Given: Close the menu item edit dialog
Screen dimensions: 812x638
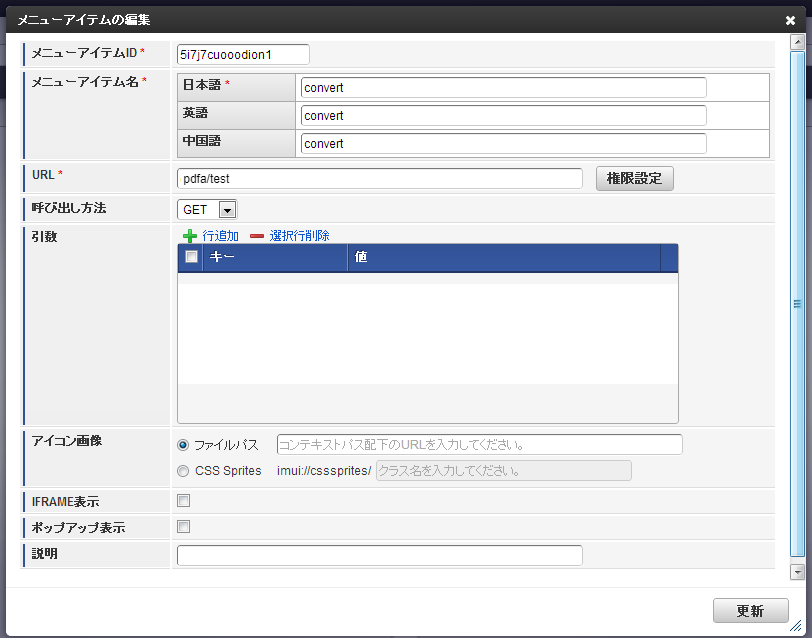Looking at the screenshot, I should click(790, 20).
